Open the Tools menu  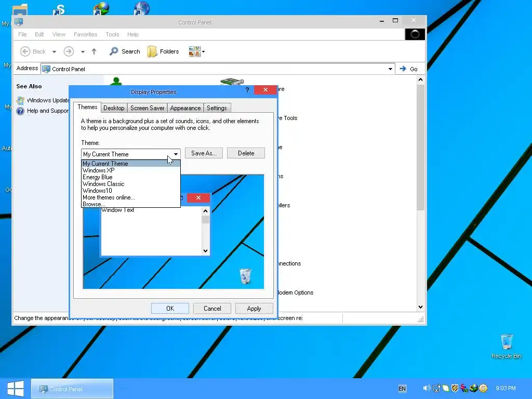click(x=112, y=34)
